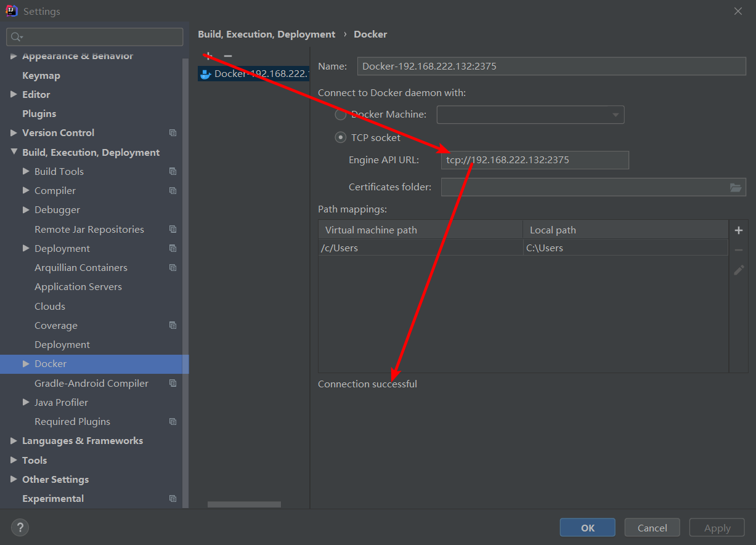Focus the Name text field
Image resolution: width=756 pixels, height=545 pixels.
click(x=551, y=67)
